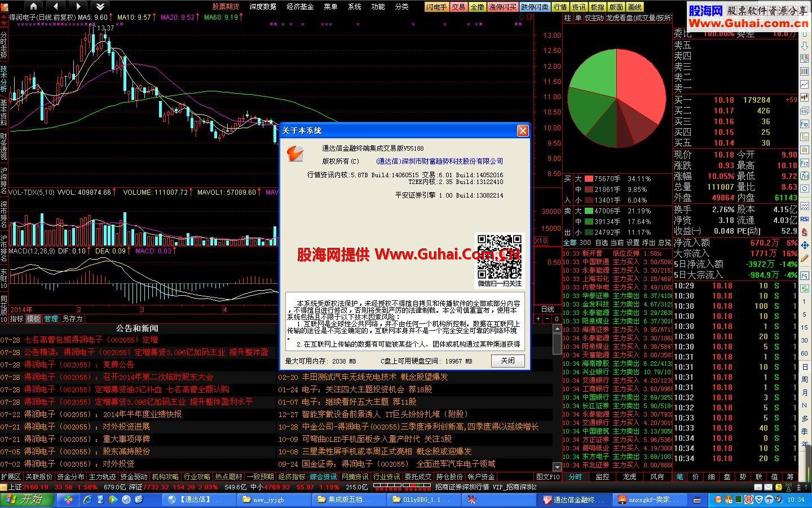The image size is (812, 508).
Task: Click the 闪电手 toolbar button
Action: coord(436,7)
